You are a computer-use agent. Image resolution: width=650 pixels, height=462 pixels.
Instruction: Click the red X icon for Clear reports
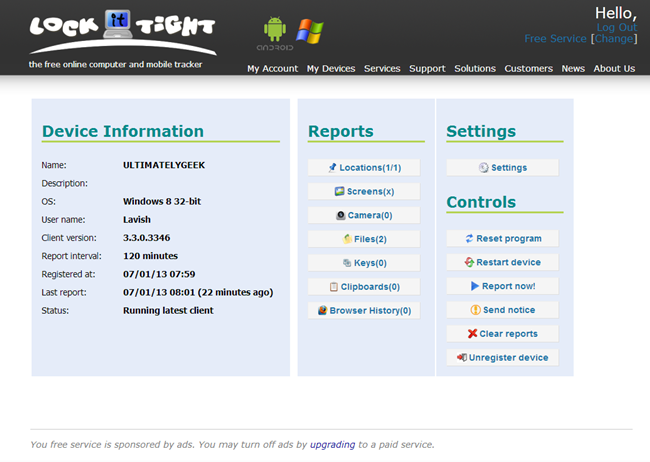pos(472,333)
